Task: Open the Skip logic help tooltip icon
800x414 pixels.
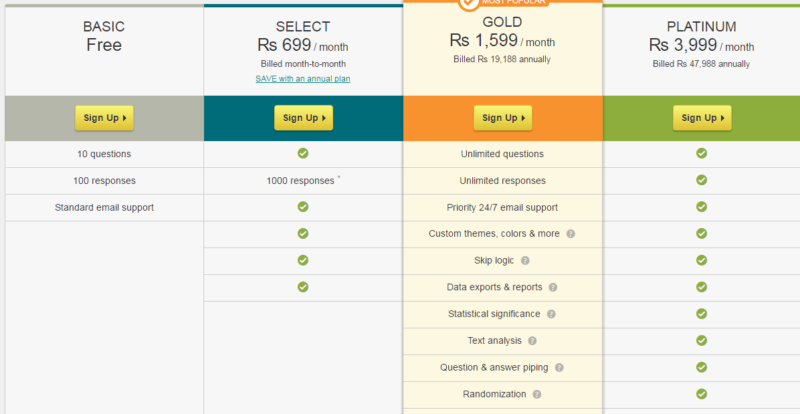Action: click(525, 260)
